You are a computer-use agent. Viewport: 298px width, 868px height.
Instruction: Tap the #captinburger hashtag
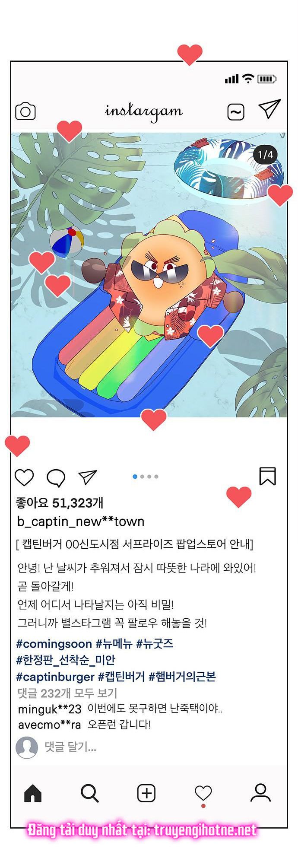pos(55,677)
